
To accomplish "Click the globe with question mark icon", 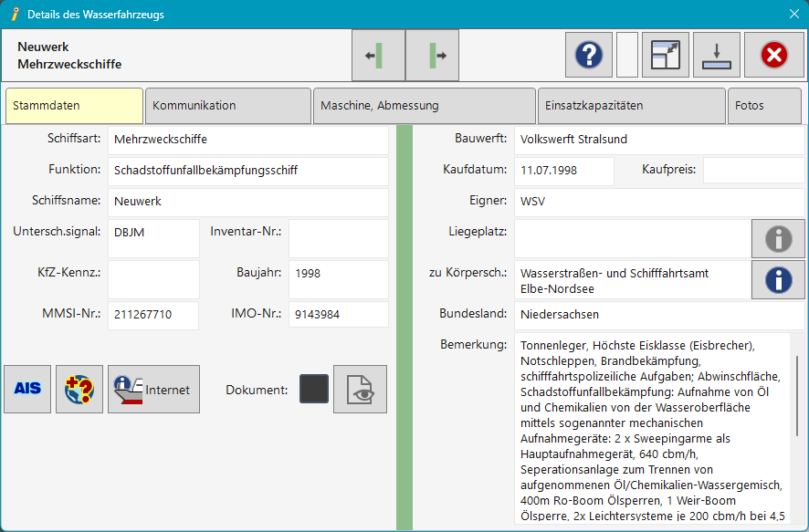I will [x=79, y=390].
